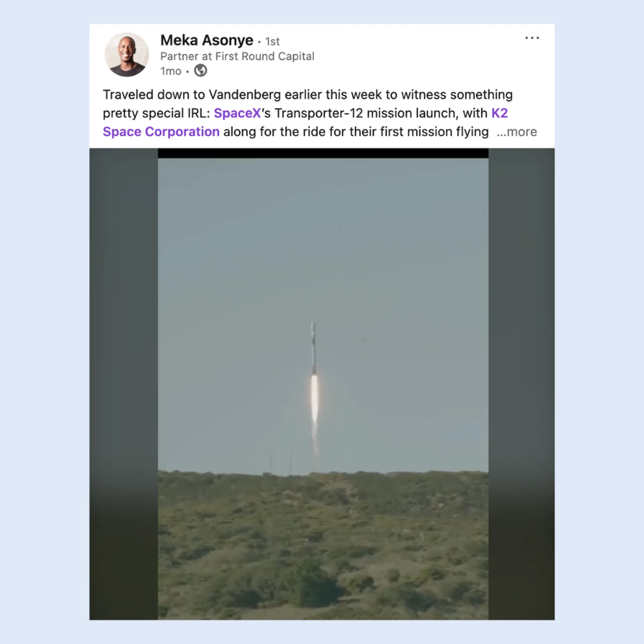644x644 pixels.
Task: Click the K2 mention at line end
Action: 499,113
